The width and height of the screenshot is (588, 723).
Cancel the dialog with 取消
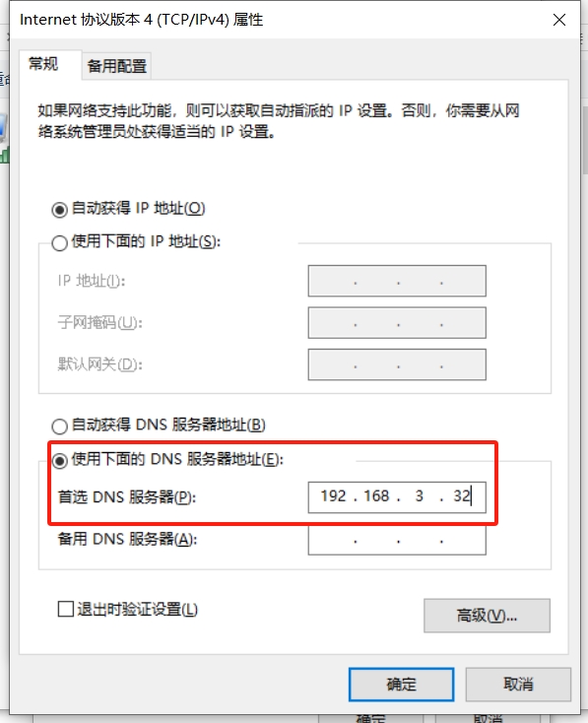(518, 685)
